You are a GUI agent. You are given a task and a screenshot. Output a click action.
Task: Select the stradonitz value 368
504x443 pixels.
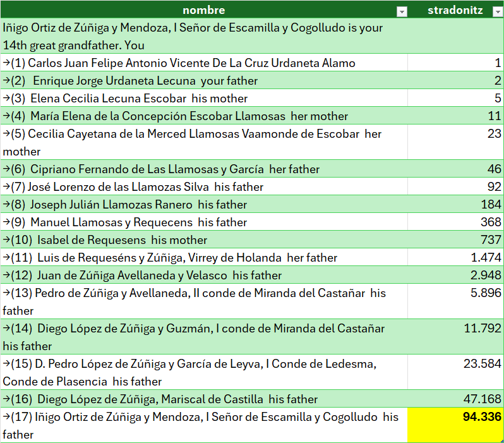pyautogui.click(x=455, y=222)
